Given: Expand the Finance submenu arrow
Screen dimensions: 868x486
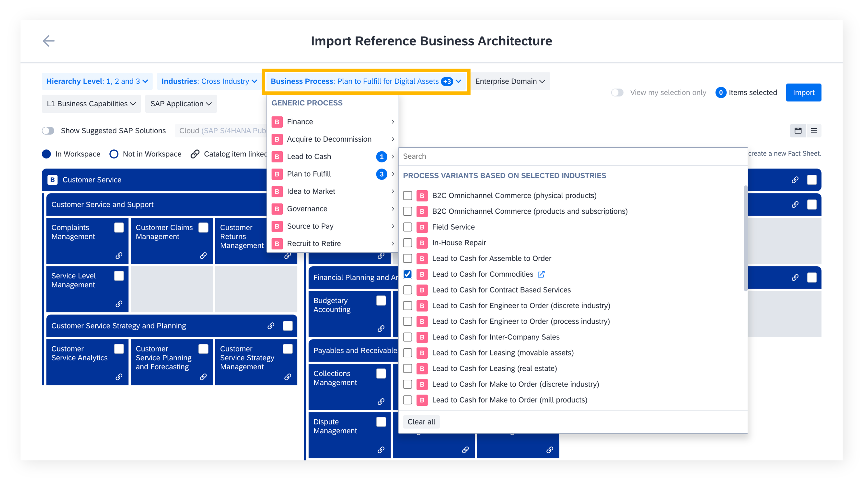Looking at the screenshot, I should coord(393,122).
